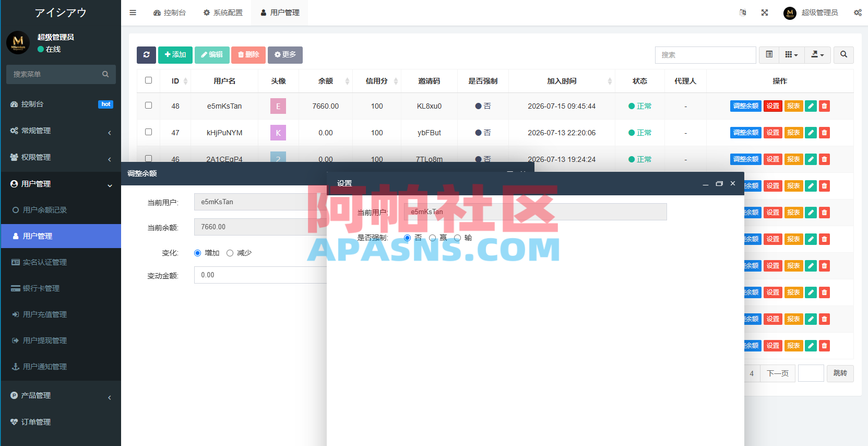Click the red trash icon for user kHjPuNYM
Image resolution: width=868 pixels, height=446 pixels.
click(x=824, y=133)
